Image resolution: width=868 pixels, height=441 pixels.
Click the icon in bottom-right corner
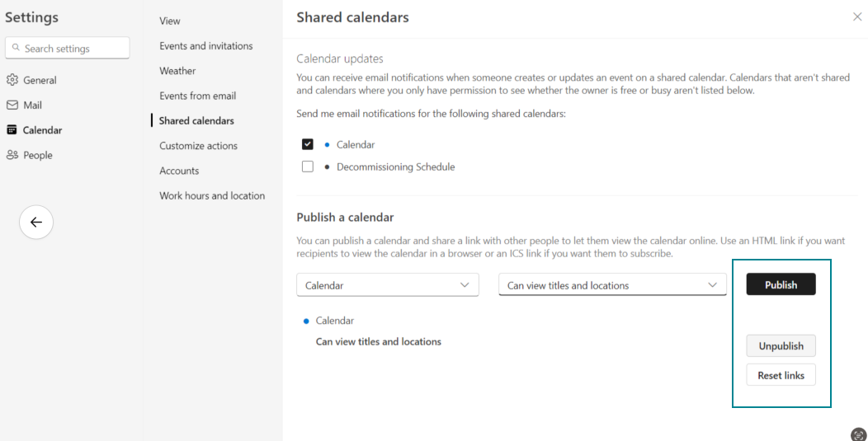click(858, 434)
